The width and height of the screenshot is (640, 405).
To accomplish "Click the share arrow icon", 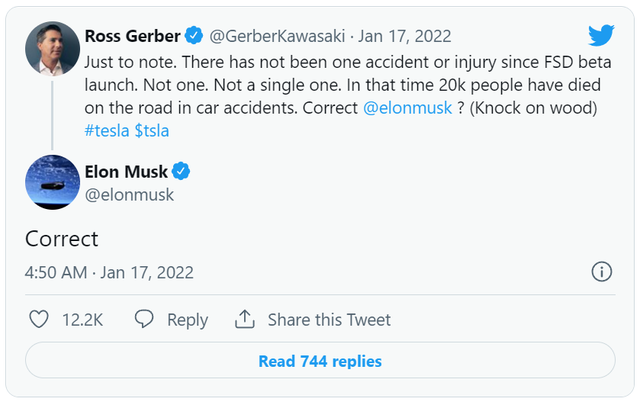I will click(x=245, y=320).
